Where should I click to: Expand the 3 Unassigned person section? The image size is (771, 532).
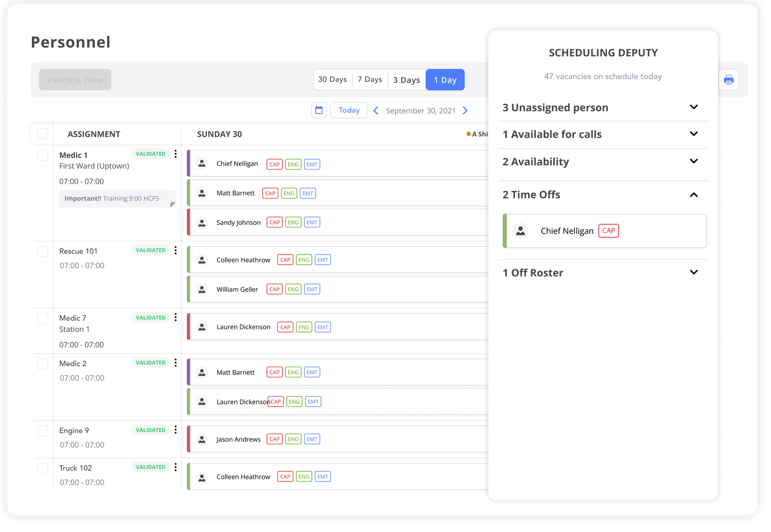(694, 107)
